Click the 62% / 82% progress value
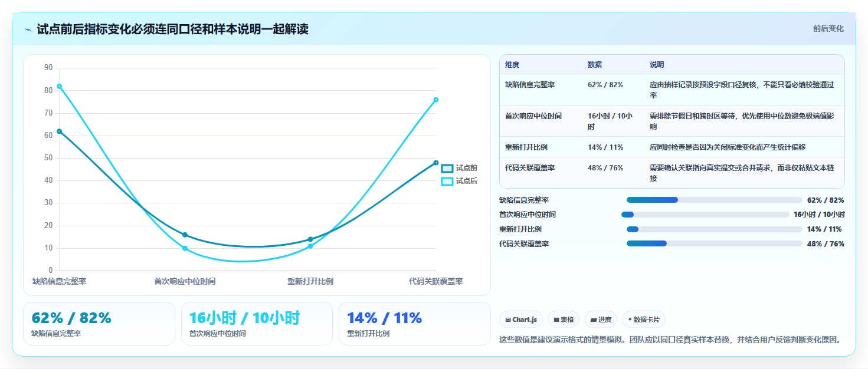The image size is (868, 369). coord(826,200)
